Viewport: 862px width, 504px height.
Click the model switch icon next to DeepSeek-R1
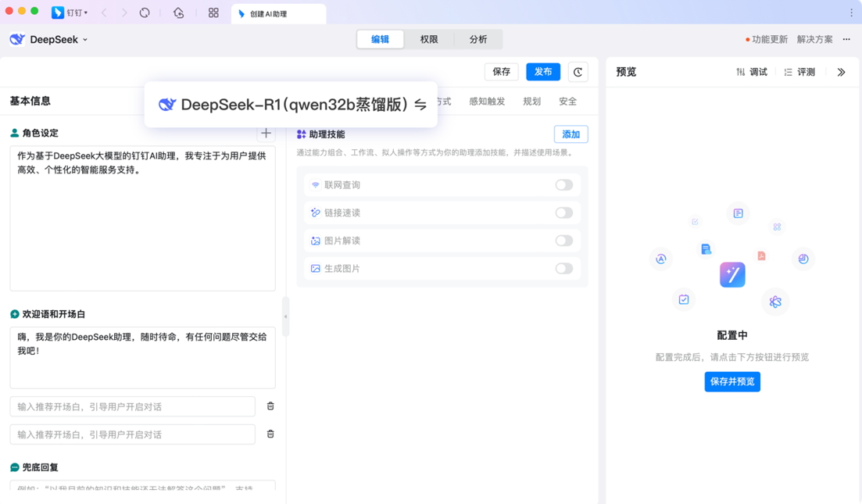click(420, 104)
